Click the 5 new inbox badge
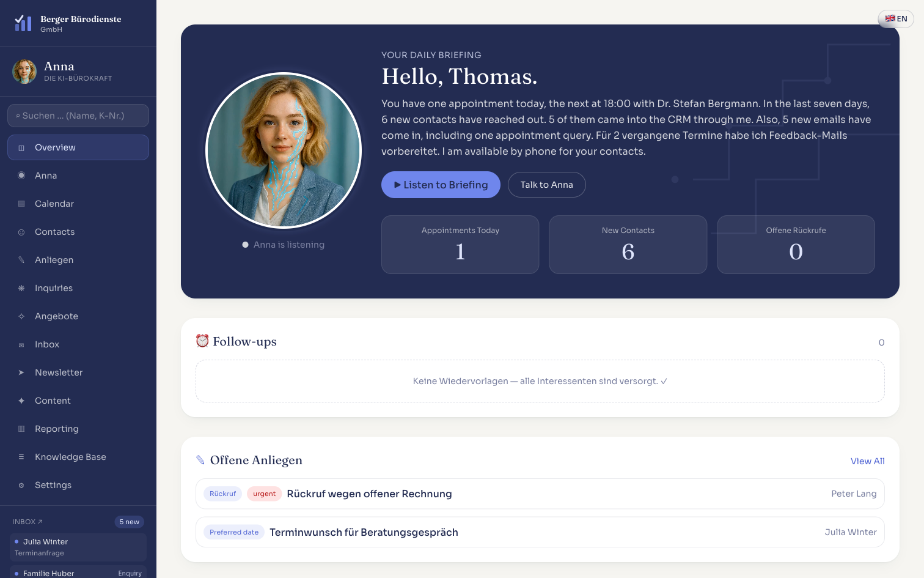Screen dimensions: 924x578 click(130, 522)
